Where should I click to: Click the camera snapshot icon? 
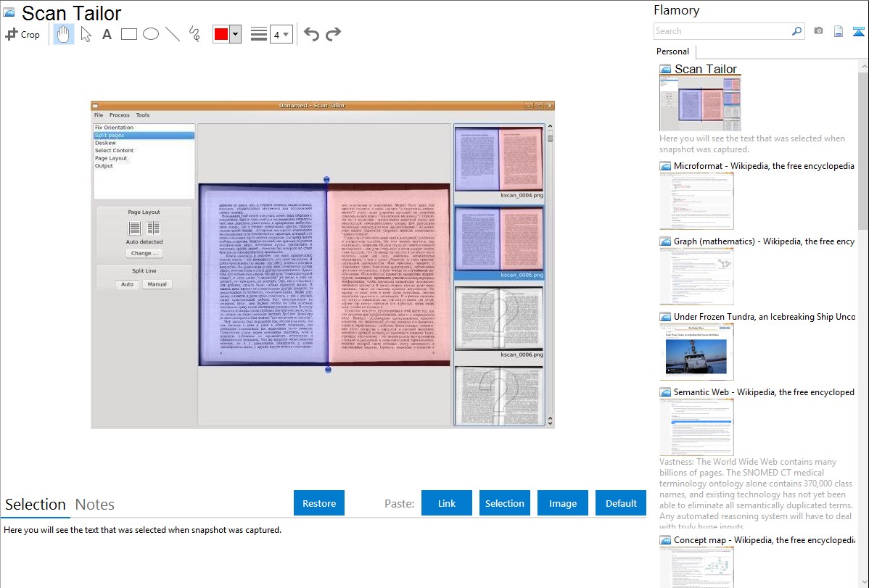[x=818, y=31]
